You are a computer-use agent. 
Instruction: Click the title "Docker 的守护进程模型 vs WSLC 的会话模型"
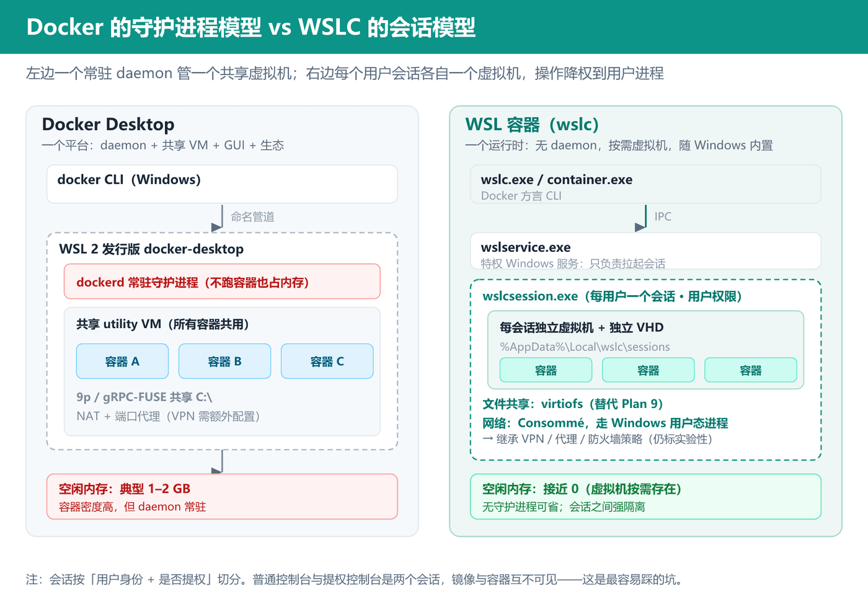[251, 27]
